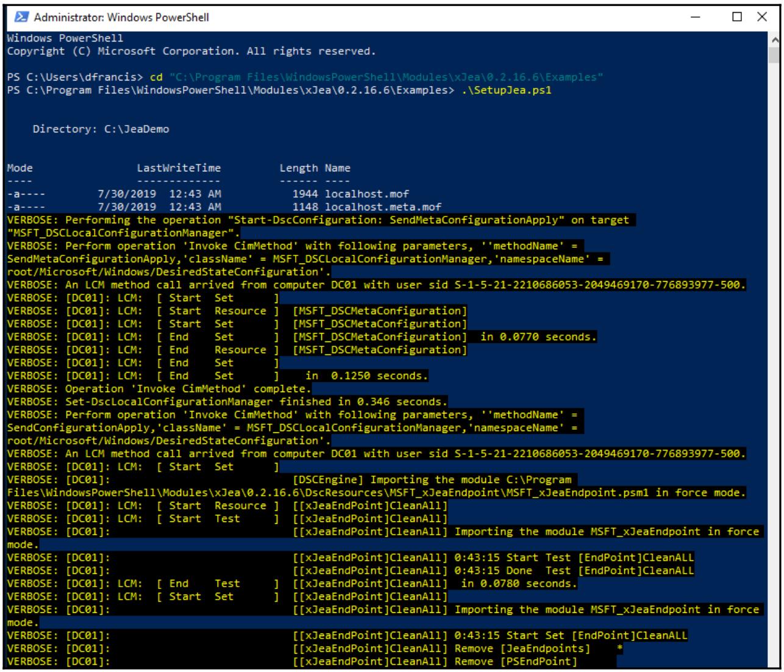Click the 'Set-DscLocalConfigurationManager finished' line
This screenshot has width=784, height=672.
pos(227,402)
